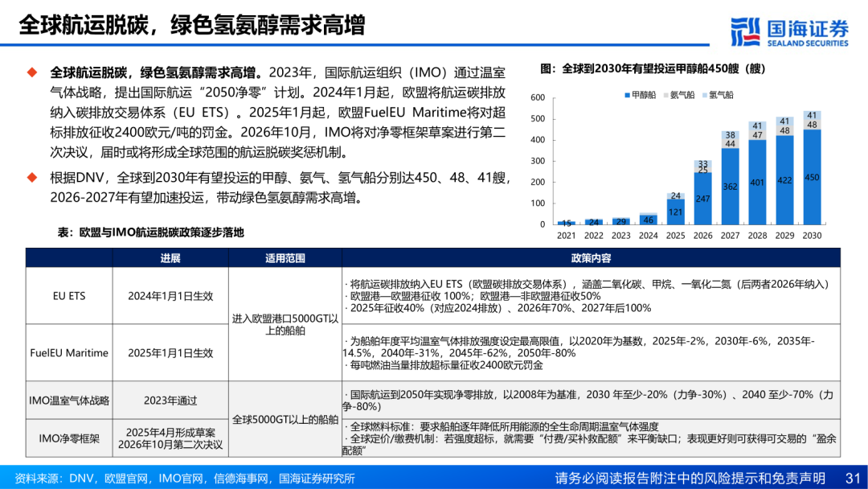Click the red diamond bullet before 全球航运脱碳

pyautogui.click(x=32, y=72)
